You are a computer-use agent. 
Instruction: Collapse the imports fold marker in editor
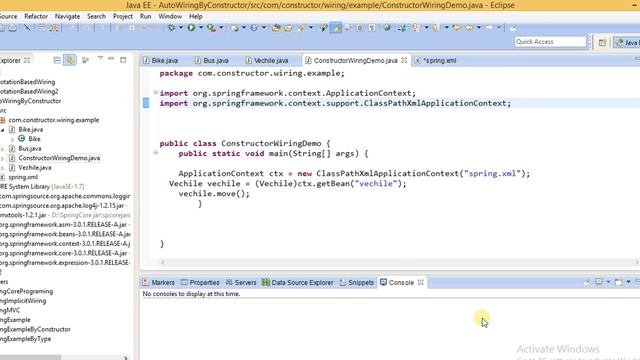click(156, 93)
